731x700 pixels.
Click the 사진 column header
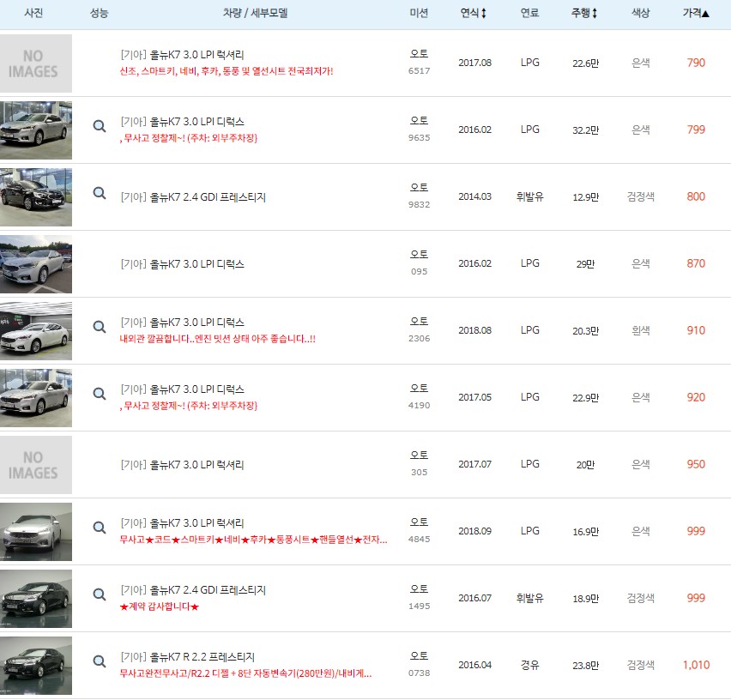point(33,13)
